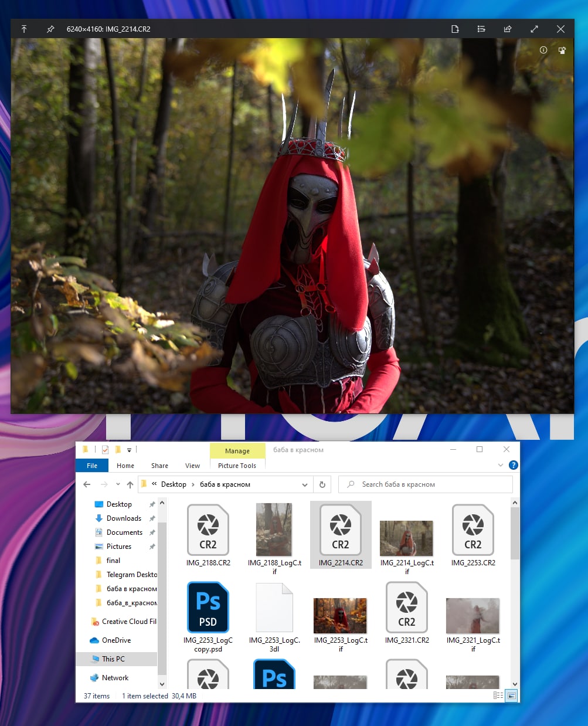Image resolution: width=588 pixels, height=726 pixels.
Task: Expand the hidden path chevrons in the address bar
Action: pos(154,484)
